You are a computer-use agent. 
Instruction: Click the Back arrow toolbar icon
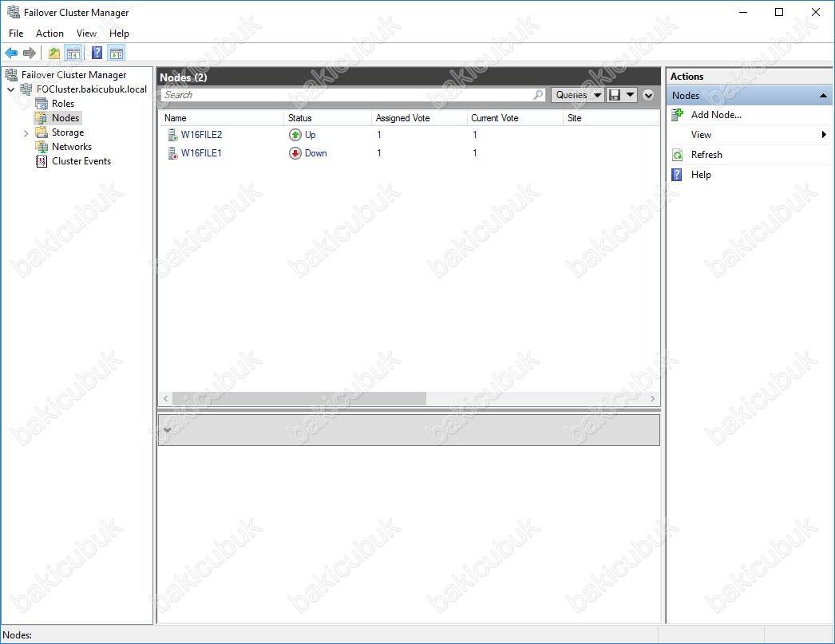click(x=11, y=53)
